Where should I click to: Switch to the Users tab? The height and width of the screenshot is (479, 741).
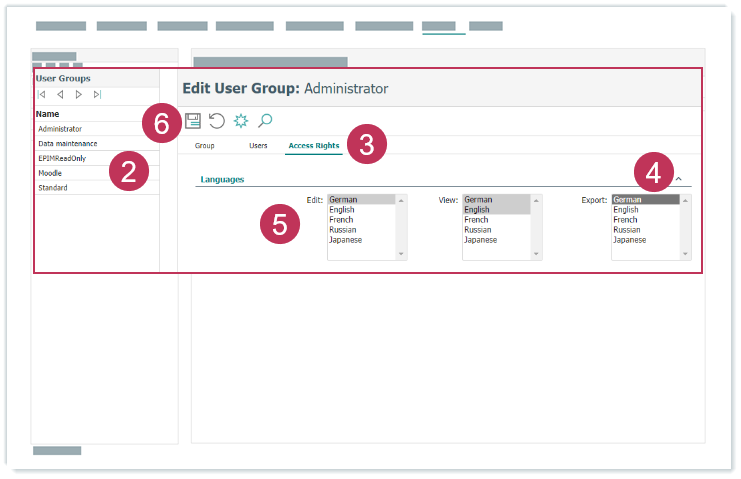point(258,146)
